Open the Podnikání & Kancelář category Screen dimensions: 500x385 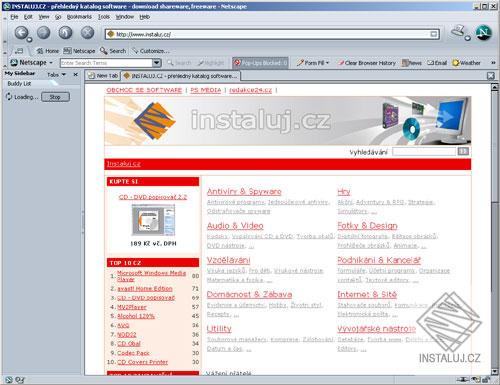379,260
